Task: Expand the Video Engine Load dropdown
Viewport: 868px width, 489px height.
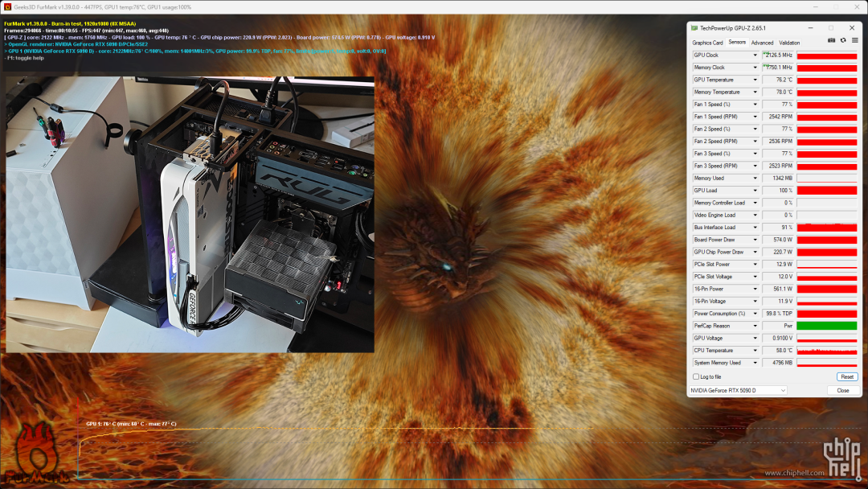Action: [755, 215]
